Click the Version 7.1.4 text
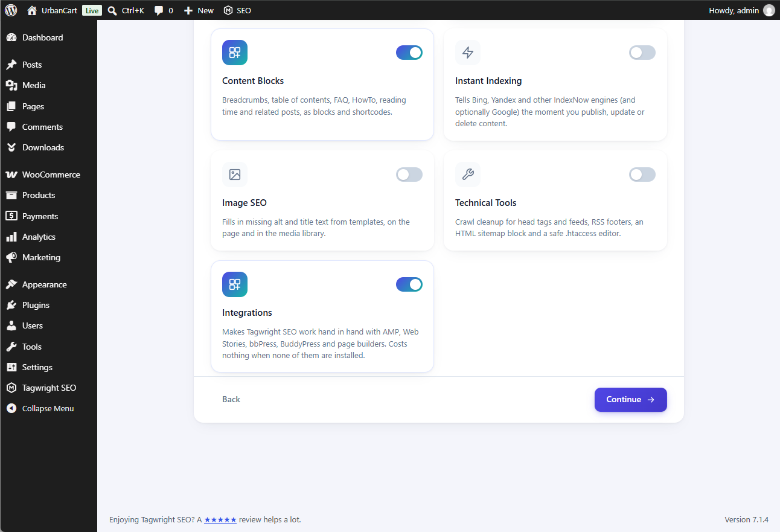The height and width of the screenshot is (532, 780). (x=746, y=520)
